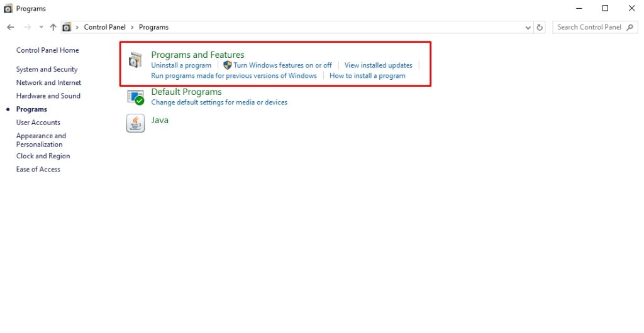Click the Programs breadcrumb in address bar
Image resolution: width=644 pixels, height=333 pixels.
click(153, 27)
